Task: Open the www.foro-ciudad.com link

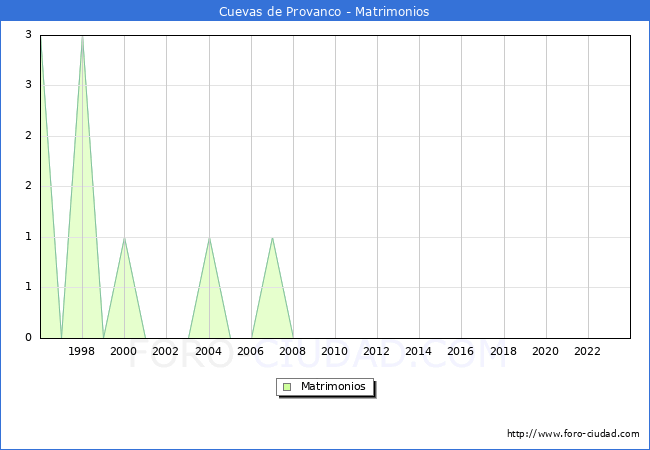Action: pos(573,434)
